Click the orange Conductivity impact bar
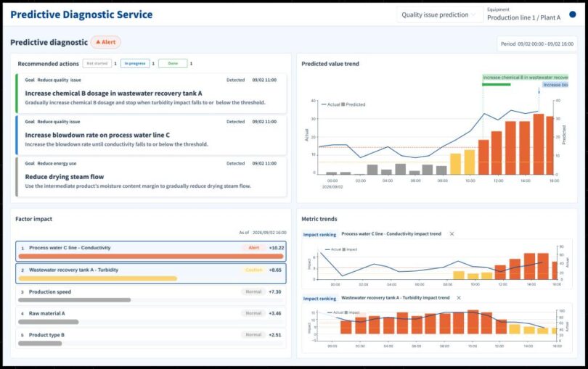This screenshot has height=369, width=588. click(151, 257)
